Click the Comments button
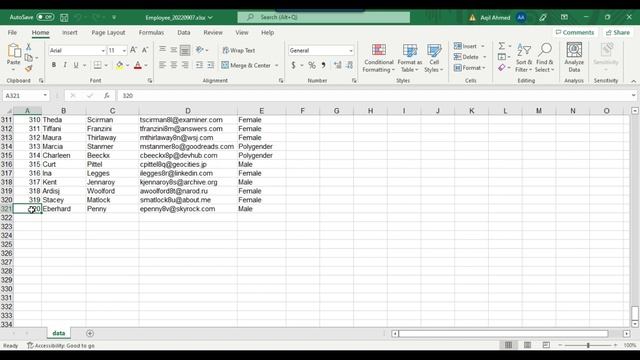The height and width of the screenshot is (360, 640). coord(575,32)
